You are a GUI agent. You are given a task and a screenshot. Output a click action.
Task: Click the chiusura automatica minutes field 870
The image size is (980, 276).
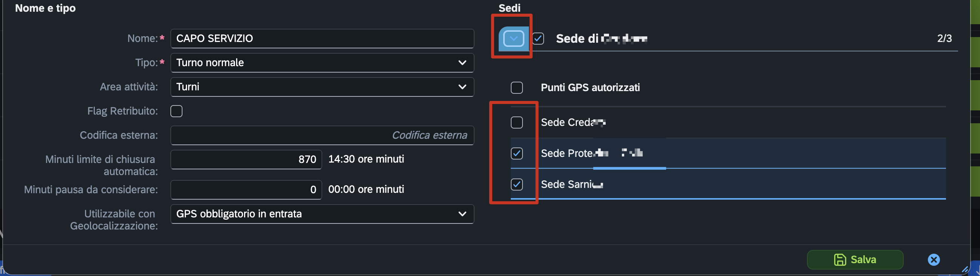(x=246, y=159)
